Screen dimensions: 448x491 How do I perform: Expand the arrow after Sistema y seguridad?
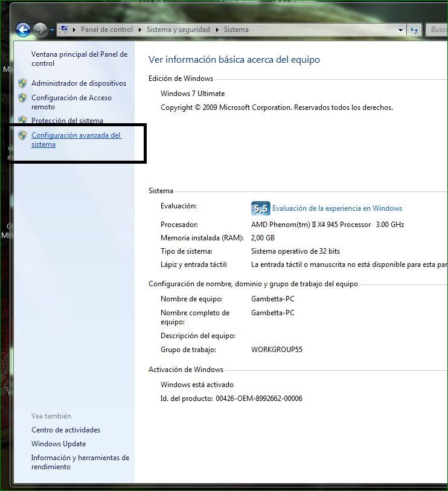click(x=217, y=30)
